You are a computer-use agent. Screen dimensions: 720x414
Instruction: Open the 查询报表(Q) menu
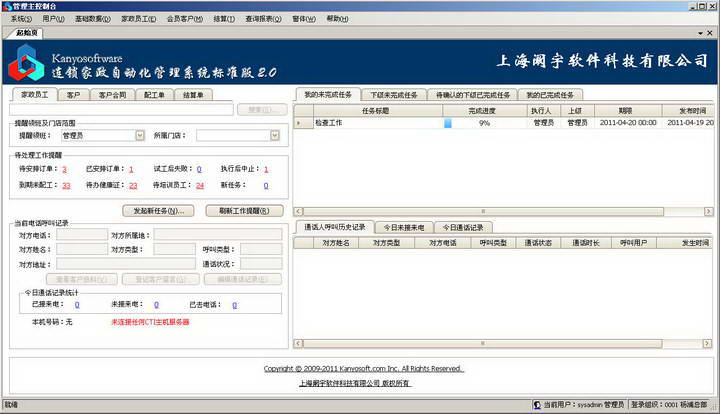[263, 19]
